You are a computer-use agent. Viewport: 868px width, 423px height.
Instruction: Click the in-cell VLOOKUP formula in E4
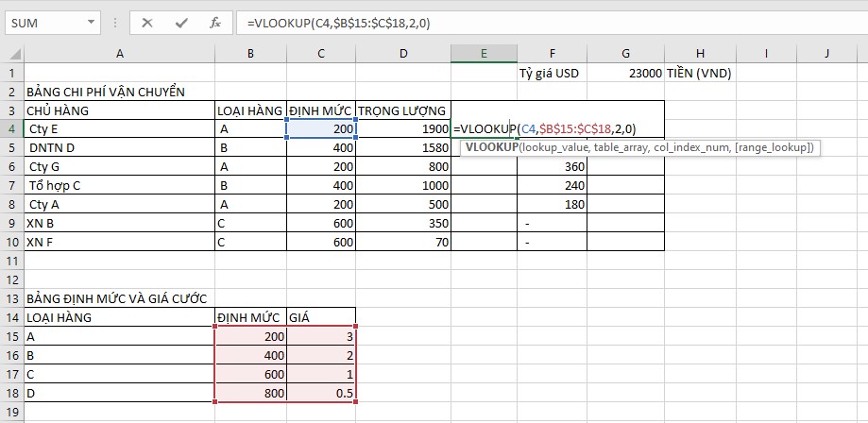pyautogui.click(x=545, y=129)
